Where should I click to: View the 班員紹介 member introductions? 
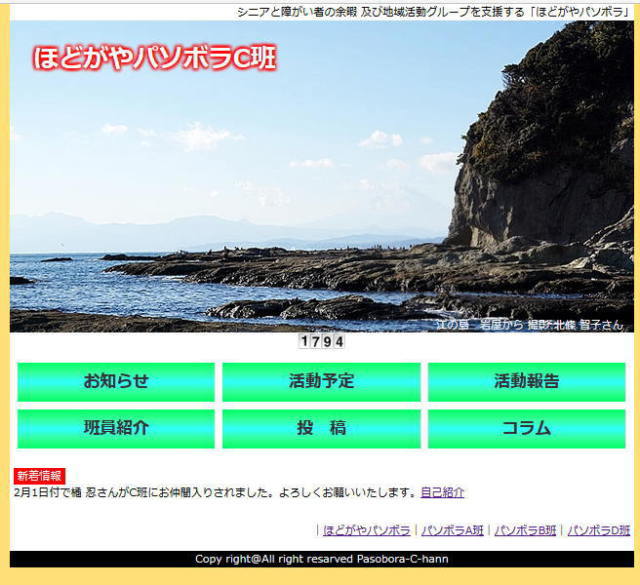point(116,428)
